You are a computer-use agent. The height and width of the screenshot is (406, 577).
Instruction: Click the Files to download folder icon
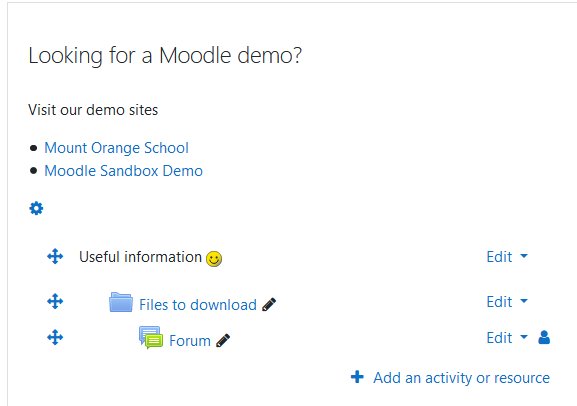point(121,302)
